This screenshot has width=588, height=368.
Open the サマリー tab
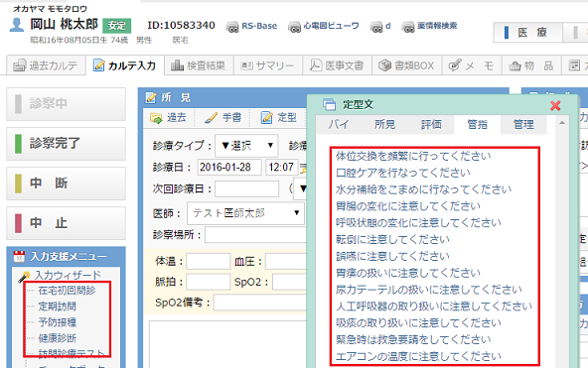[x=268, y=65]
